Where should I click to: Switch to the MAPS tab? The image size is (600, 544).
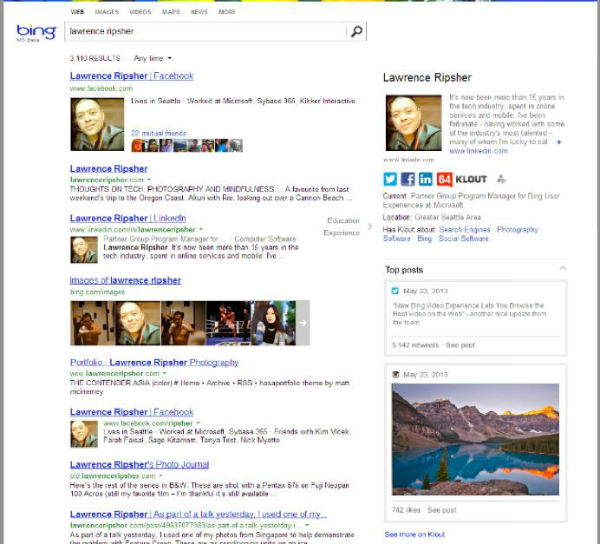pyautogui.click(x=171, y=12)
